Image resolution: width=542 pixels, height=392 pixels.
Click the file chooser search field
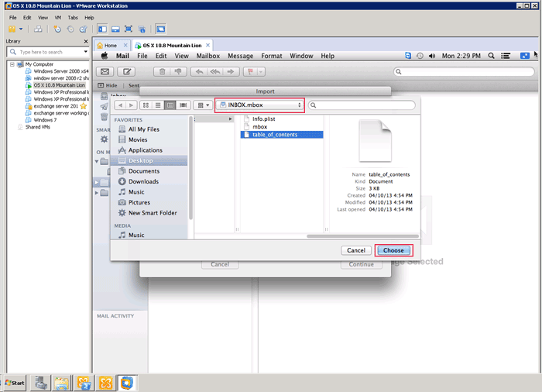[x=362, y=105]
